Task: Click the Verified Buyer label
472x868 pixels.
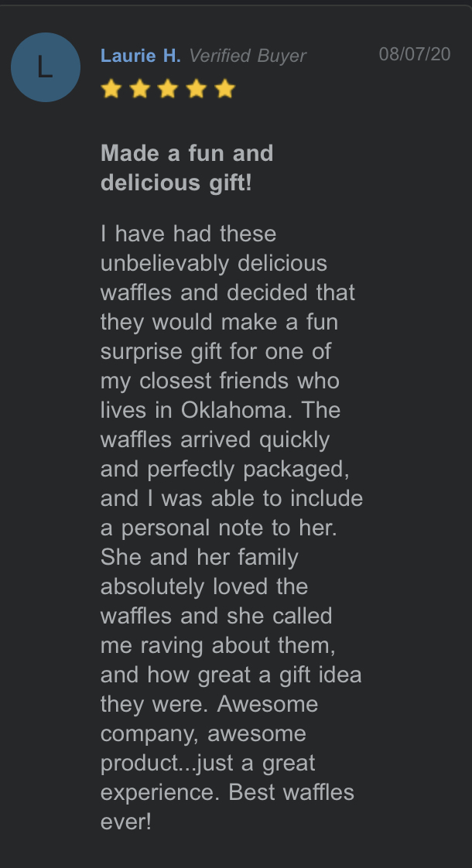Action: 248,56
